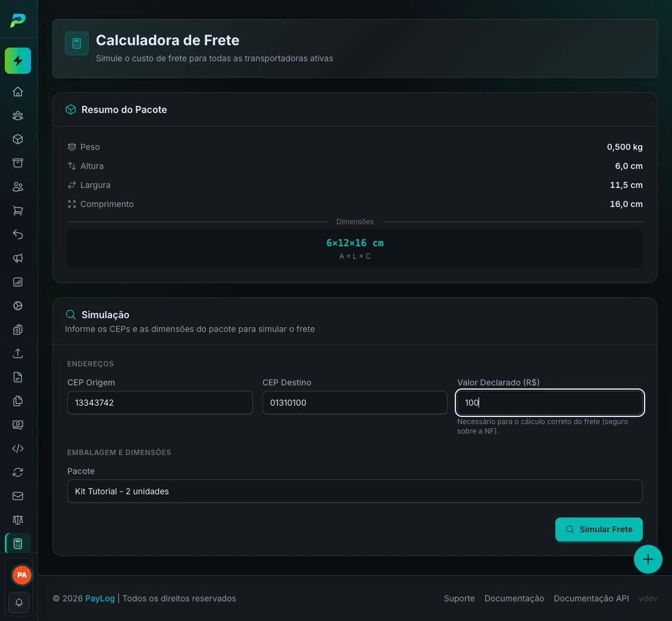Image resolution: width=672 pixels, height=621 pixels.
Task: Click the '6×12×16 cm' dimensions text
Action: [x=355, y=243]
